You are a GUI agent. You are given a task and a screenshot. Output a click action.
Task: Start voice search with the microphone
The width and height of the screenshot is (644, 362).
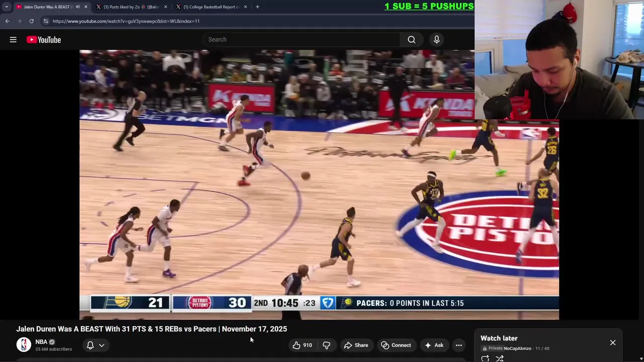click(x=437, y=40)
